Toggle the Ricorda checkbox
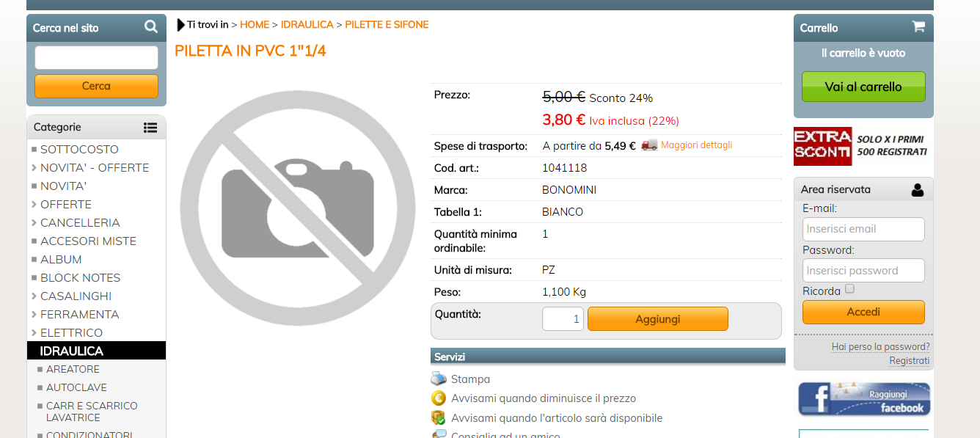This screenshot has width=980, height=438. [849, 289]
